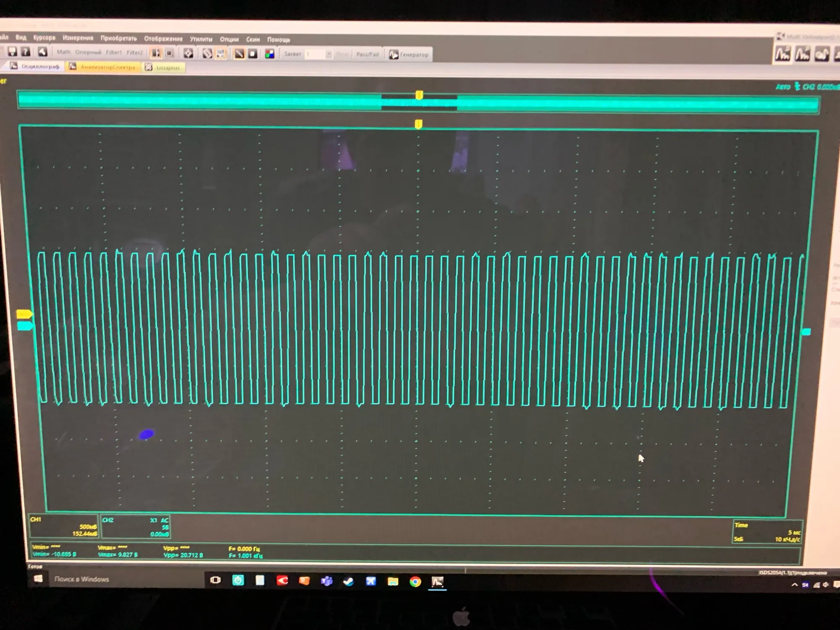Viewport: 840px width, 630px height.
Task: Open the Генератор signal generator
Action: [409, 55]
